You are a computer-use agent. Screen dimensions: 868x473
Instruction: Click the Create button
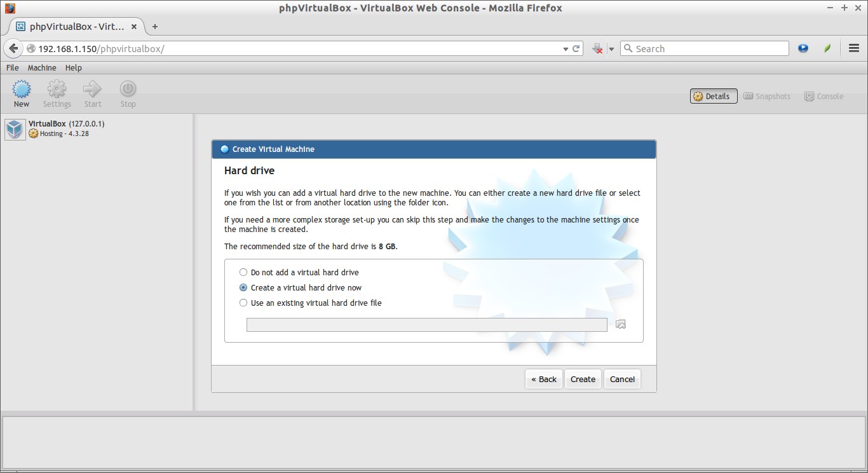(x=583, y=379)
